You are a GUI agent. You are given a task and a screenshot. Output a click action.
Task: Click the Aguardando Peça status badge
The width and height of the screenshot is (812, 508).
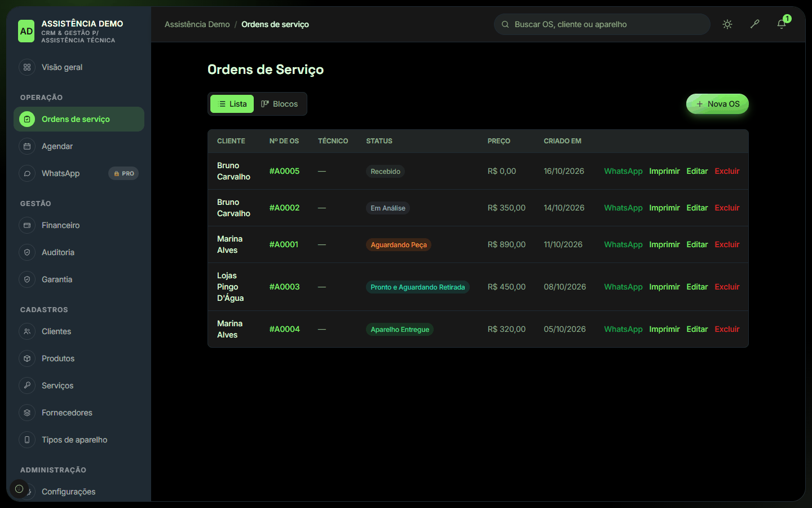tap(399, 245)
